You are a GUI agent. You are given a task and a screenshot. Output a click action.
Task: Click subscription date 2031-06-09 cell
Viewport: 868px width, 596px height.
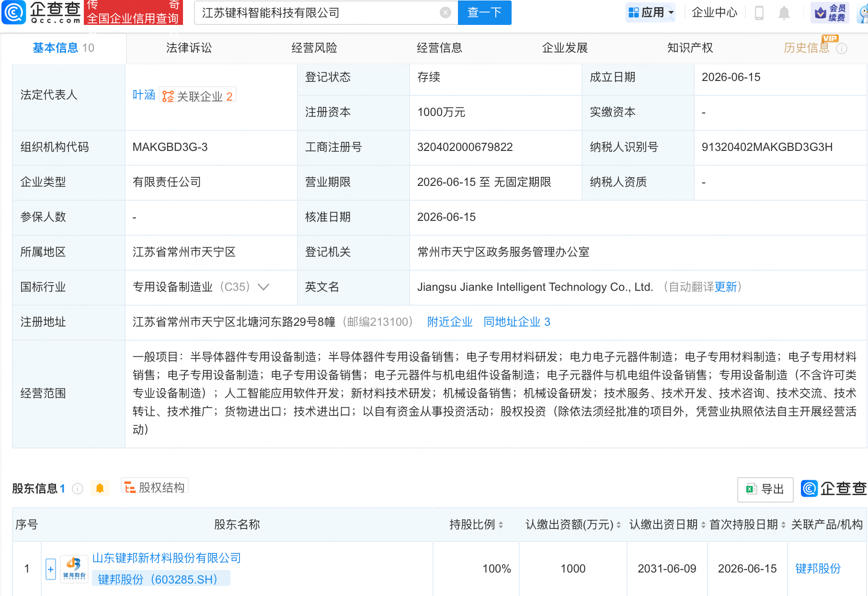(x=667, y=569)
